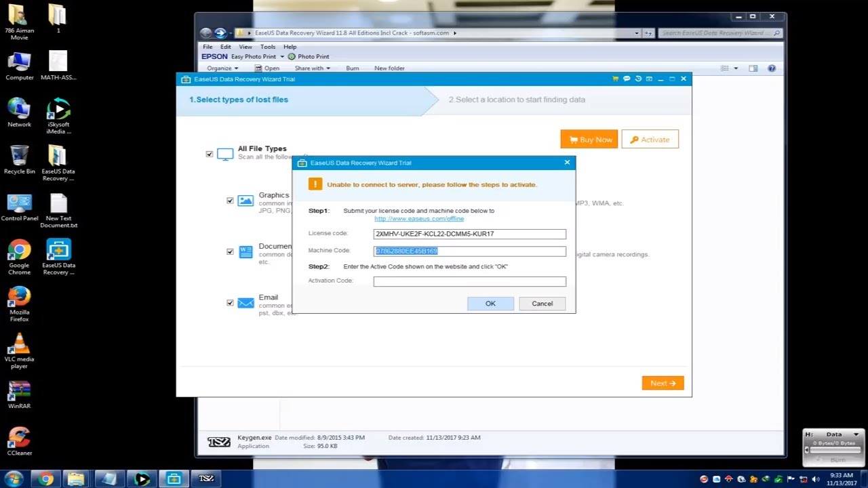Expand the Data drive gadget dropdown arrow

pyautogui.click(x=856, y=434)
